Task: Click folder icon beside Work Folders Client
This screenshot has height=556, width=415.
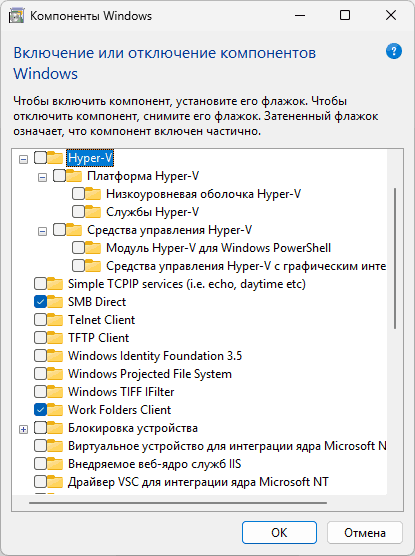Action: (x=56, y=410)
